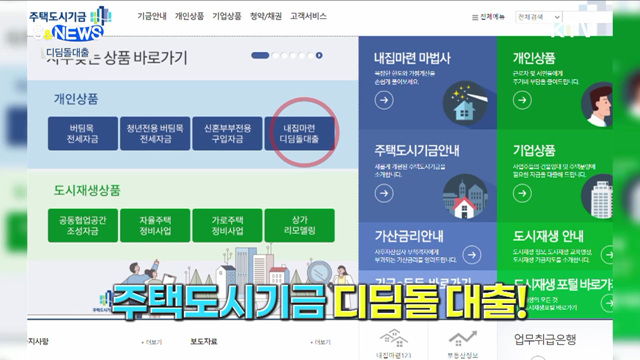640x360 pixels.
Task: Open 버팀목 전세자금 product
Action: click(83, 133)
